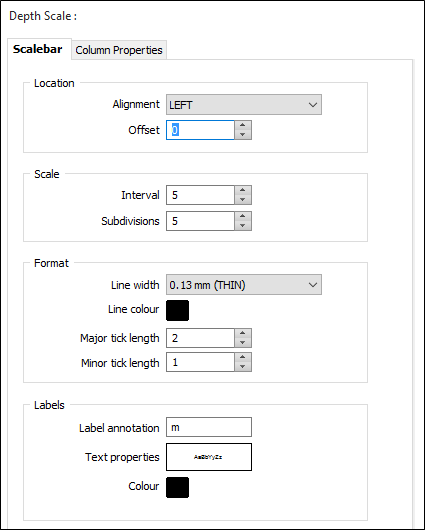
Task: Decrease the Interval value with down arrow
Action: pyautogui.click(x=243, y=200)
